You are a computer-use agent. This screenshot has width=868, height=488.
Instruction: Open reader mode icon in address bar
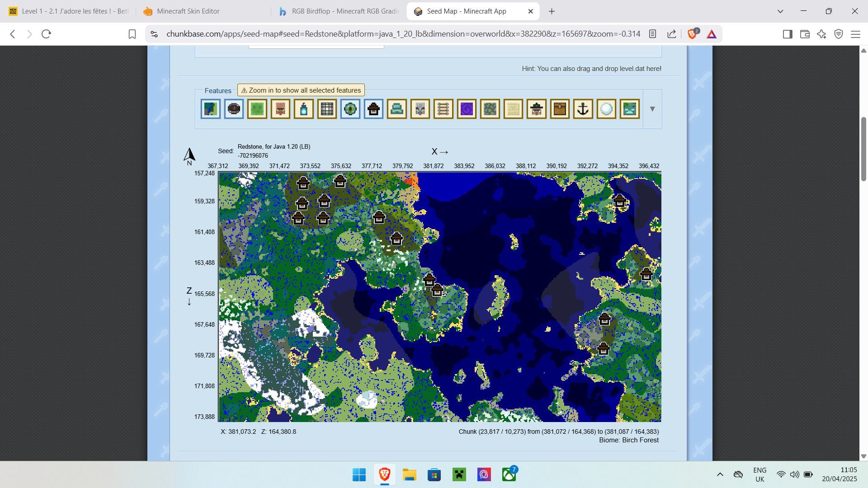pos(652,34)
